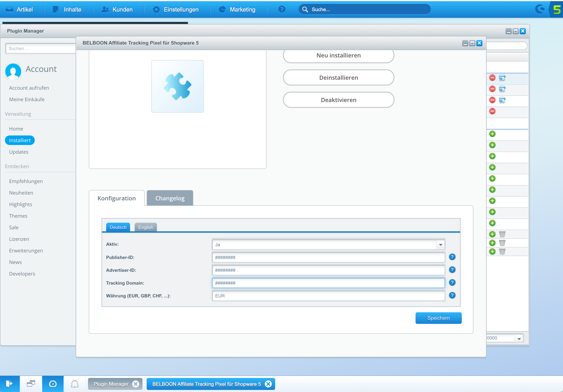Click first red deactivate icon in plugin list
Viewport: 563px width, 392px height.
pyautogui.click(x=492, y=78)
